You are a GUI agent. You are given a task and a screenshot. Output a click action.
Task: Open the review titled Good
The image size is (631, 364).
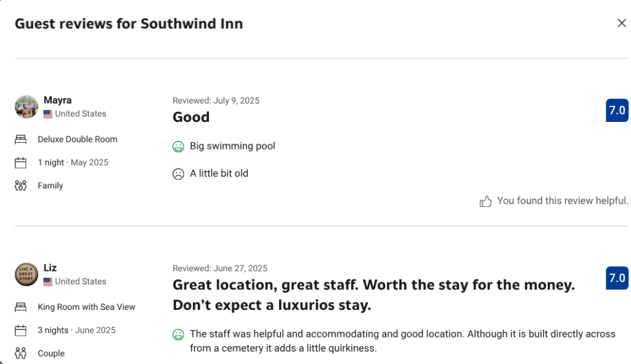pyautogui.click(x=191, y=117)
